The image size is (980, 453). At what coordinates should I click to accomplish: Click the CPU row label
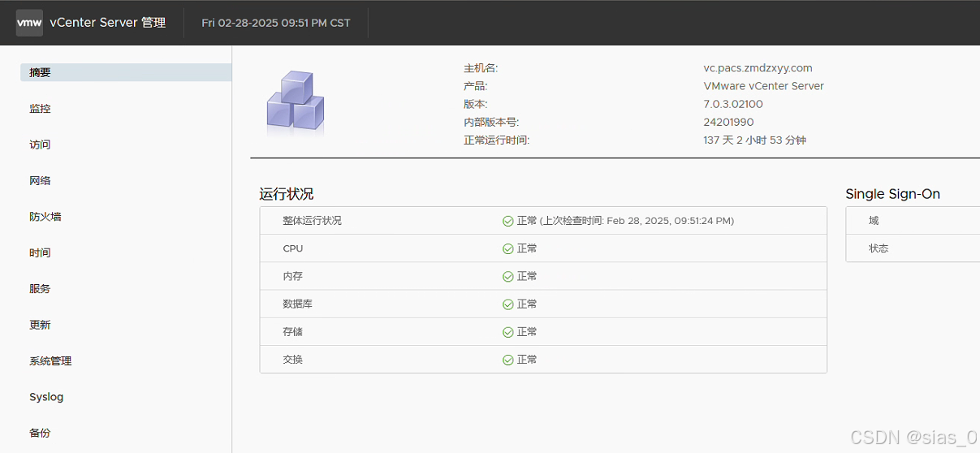[293, 248]
